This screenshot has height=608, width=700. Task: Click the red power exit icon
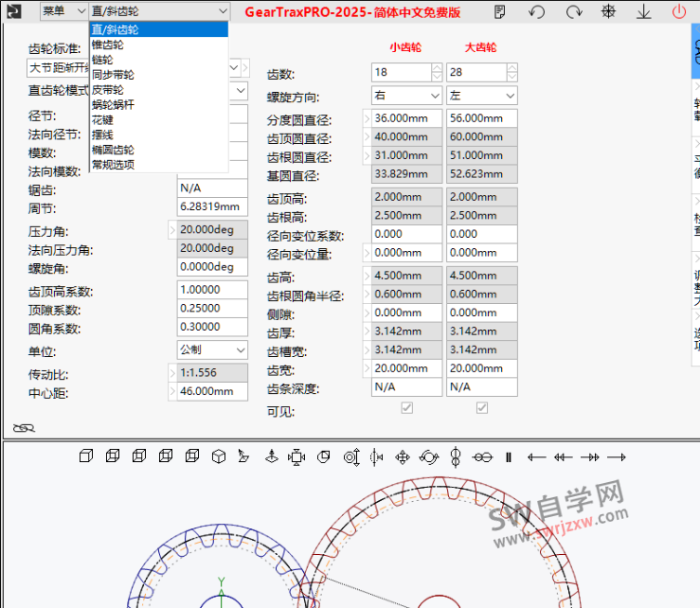point(678,11)
